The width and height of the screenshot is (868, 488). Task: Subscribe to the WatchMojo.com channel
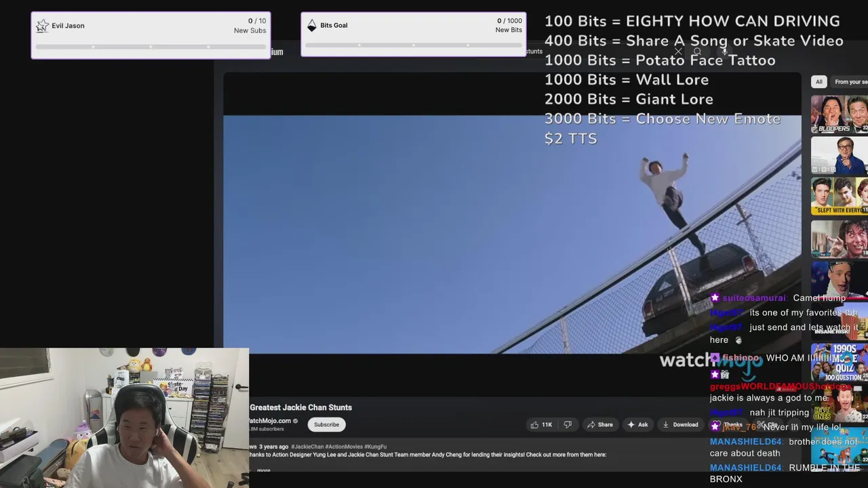pos(326,425)
